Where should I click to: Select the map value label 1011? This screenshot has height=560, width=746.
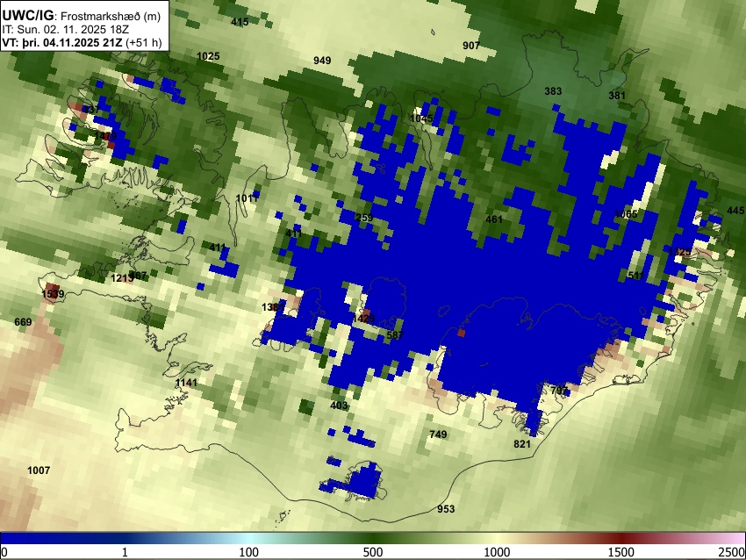point(247,197)
